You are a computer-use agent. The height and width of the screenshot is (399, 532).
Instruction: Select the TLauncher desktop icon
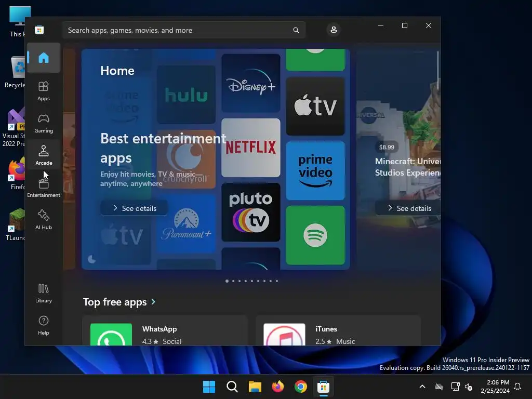15,224
